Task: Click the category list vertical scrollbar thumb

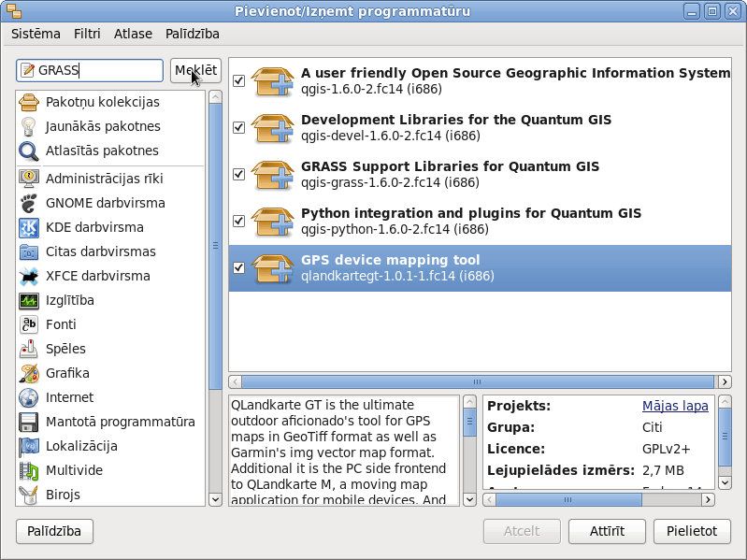Action: pos(215,246)
